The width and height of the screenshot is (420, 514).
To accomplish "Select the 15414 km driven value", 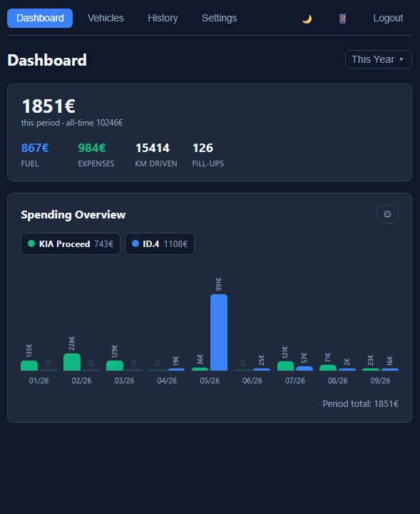I will tap(153, 148).
